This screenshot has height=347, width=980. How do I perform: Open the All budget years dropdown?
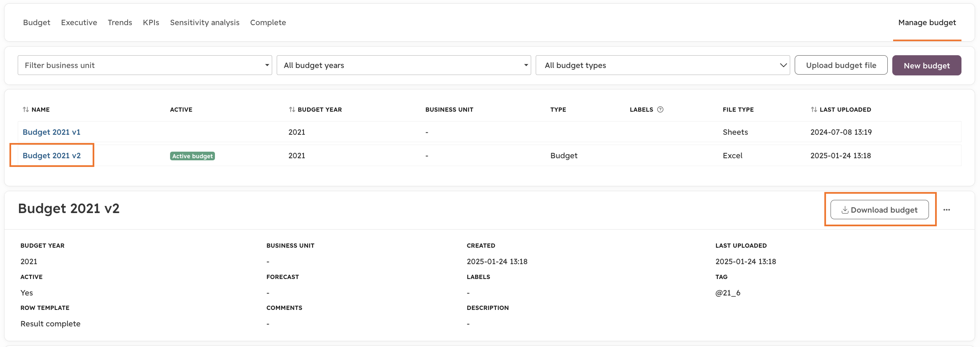[x=404, y=65]
